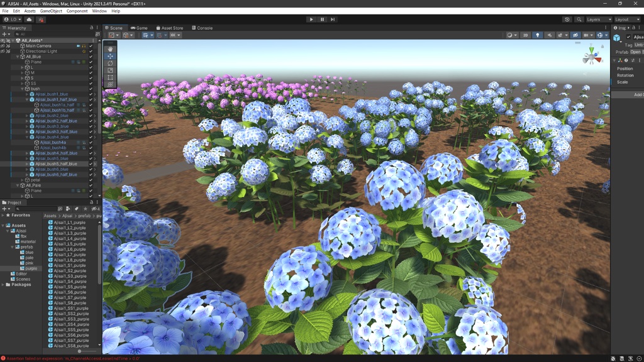The height and width of the screenshot is (362, 644).
Task: Toggle scene lighting on or off
Action: pyautogui.click(x=537, y=35)
